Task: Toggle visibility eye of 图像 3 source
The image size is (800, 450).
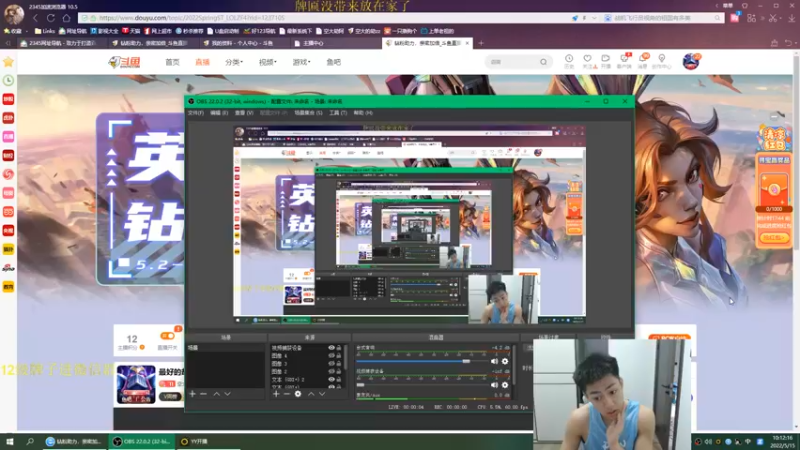Action: pyautogui.click(x=331, y=364)
